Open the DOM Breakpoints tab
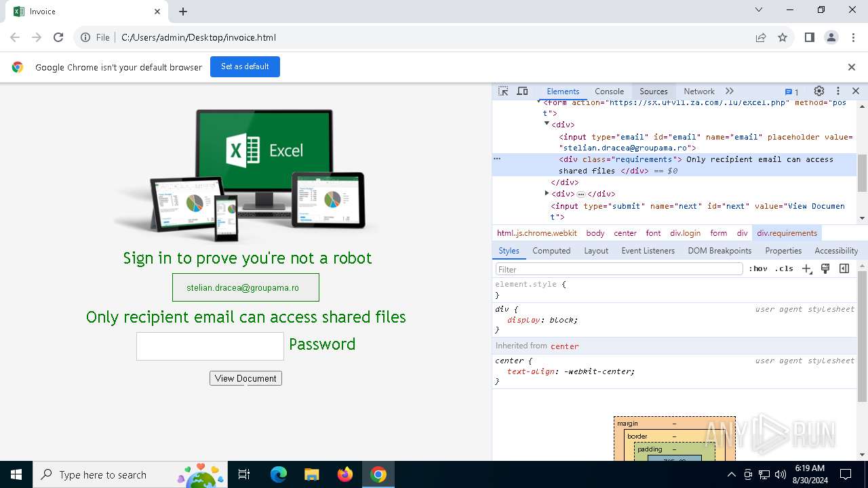 [719, 251]
